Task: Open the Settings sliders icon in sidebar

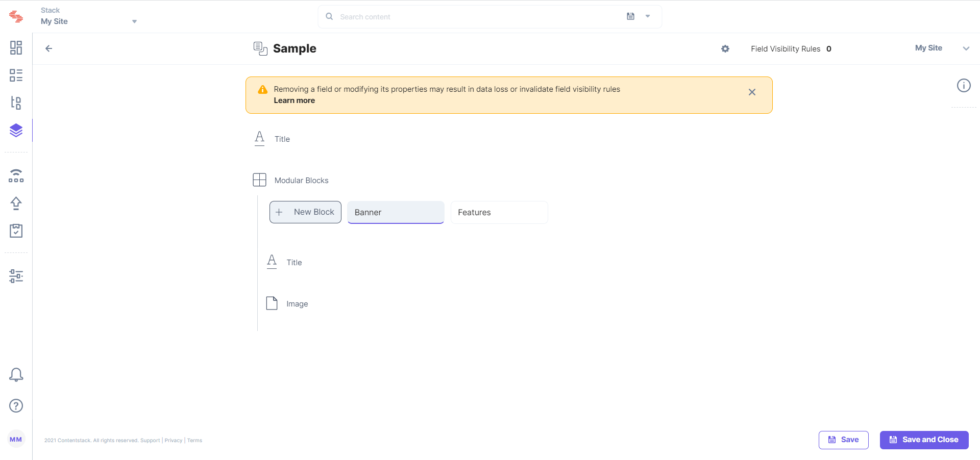Action: [x=16, y=276]
